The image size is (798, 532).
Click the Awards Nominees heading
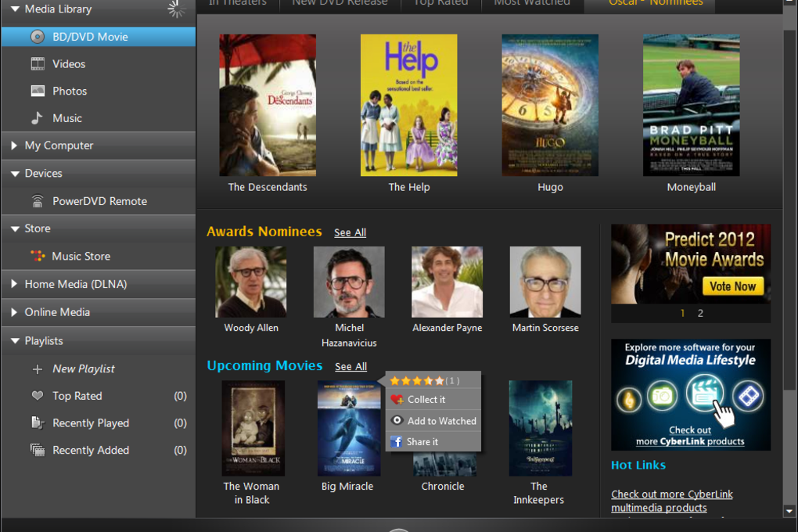[264, 231]
